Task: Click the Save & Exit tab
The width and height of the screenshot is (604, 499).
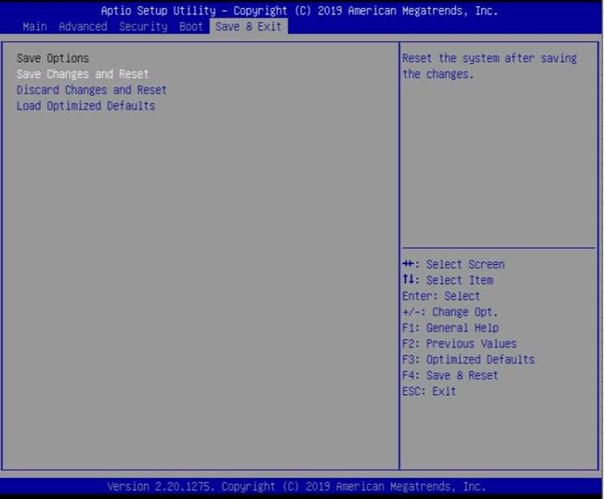Action: 249,26
